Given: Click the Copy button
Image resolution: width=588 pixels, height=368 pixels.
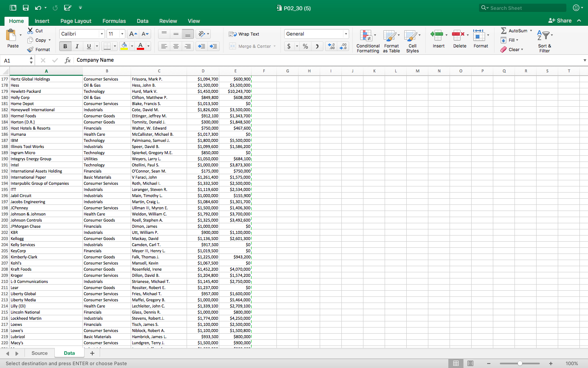Looking at the screenshot, I should click(37, 40).
